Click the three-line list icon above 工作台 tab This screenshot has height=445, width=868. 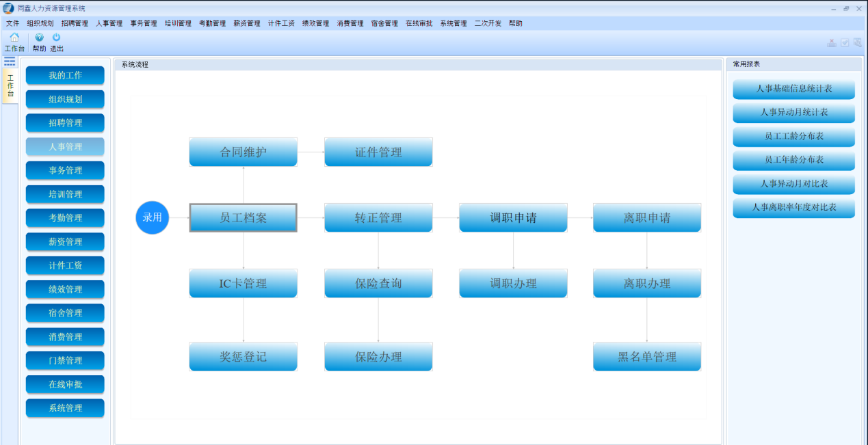click(x=10, y=62)
